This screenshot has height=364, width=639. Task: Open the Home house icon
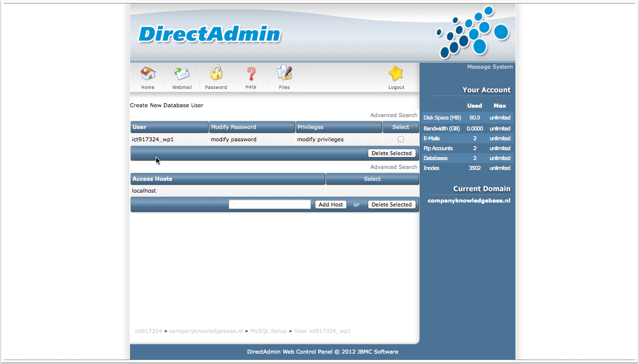coord(148,74)
